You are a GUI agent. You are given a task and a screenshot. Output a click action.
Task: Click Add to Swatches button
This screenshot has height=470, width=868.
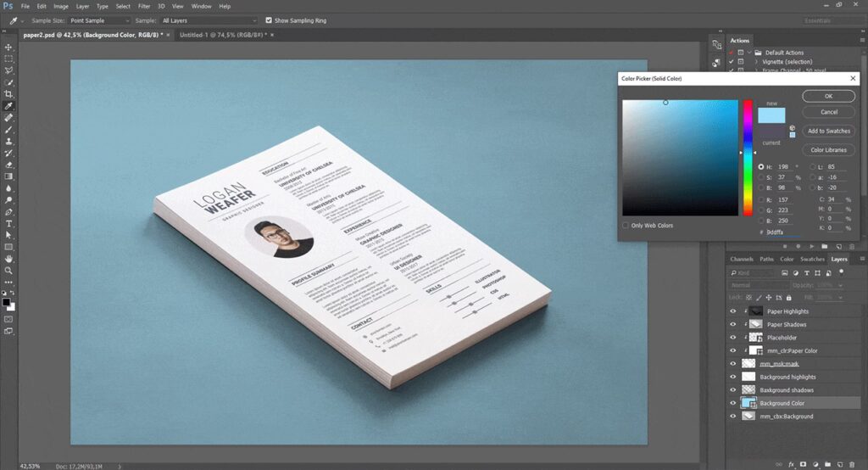pos(828,131)
